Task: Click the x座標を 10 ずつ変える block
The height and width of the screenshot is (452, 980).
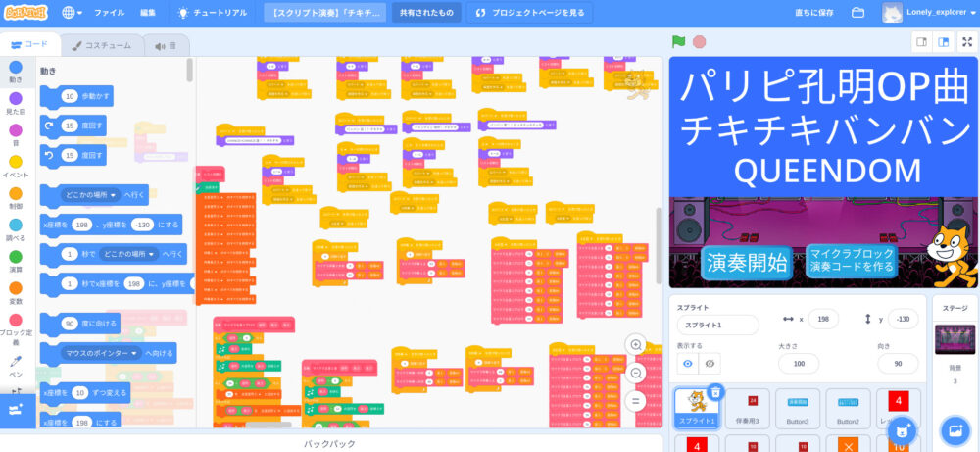Action: click(x=85, y=393)
